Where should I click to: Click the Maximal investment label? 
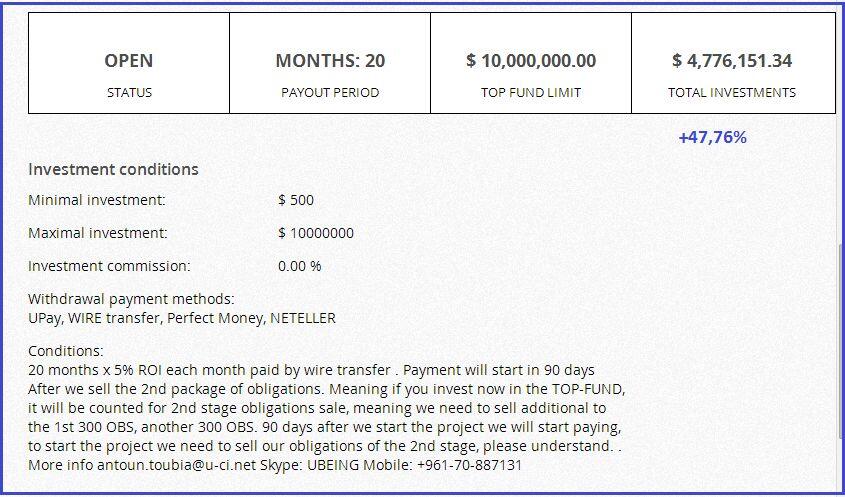click(98, 233)
